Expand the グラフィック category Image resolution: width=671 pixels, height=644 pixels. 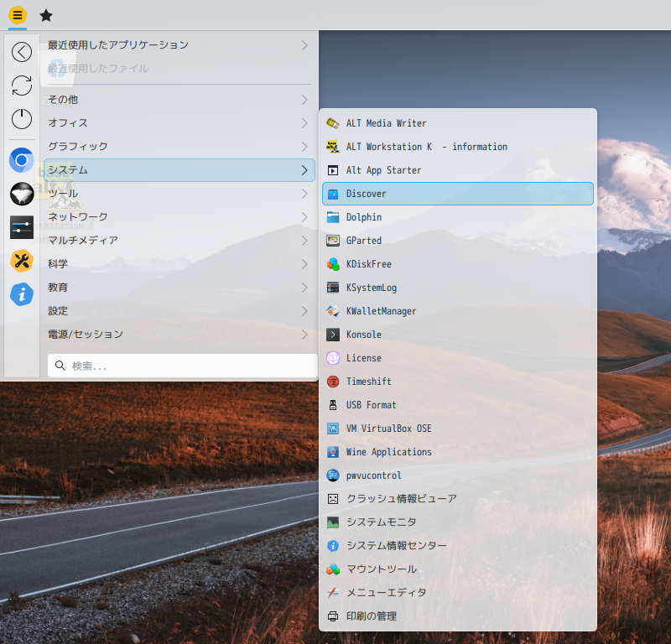(x=179, y=147)
